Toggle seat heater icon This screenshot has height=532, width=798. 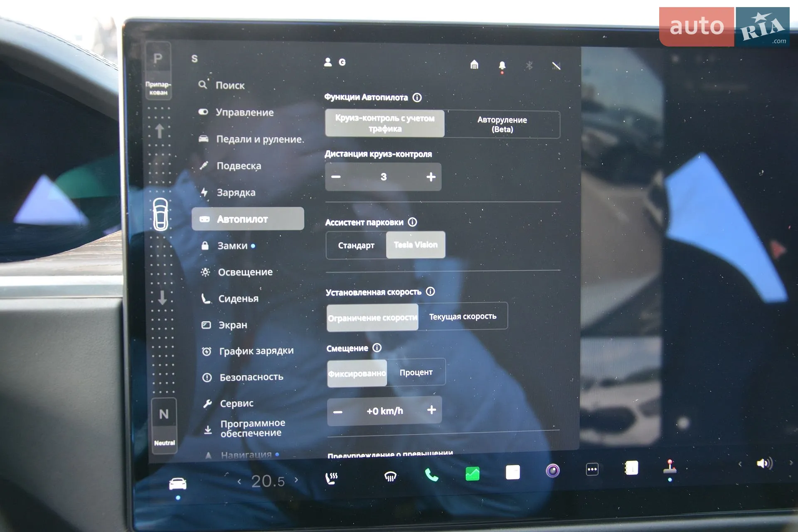tap(331, 478)
